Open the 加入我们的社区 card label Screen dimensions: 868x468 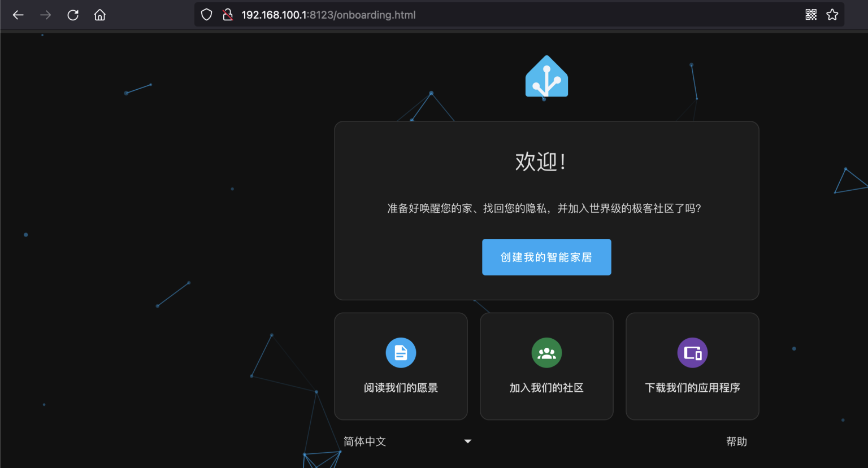[546, 388]
